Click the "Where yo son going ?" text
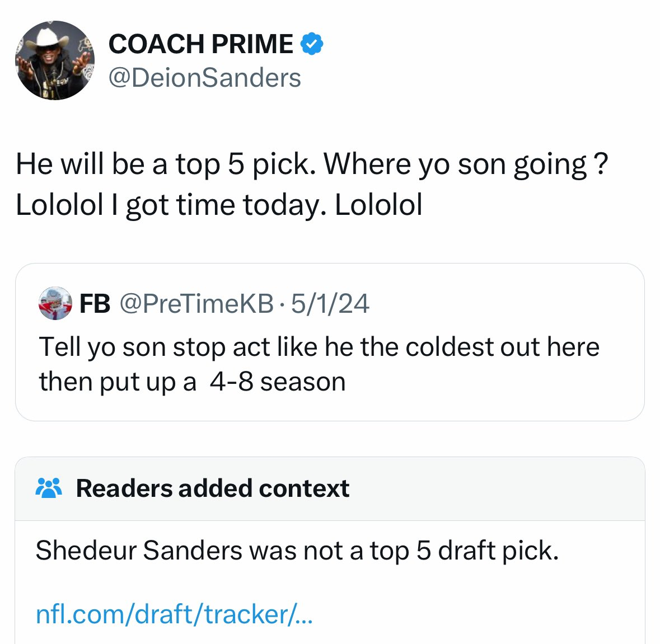660x644 pixels. 466,164
